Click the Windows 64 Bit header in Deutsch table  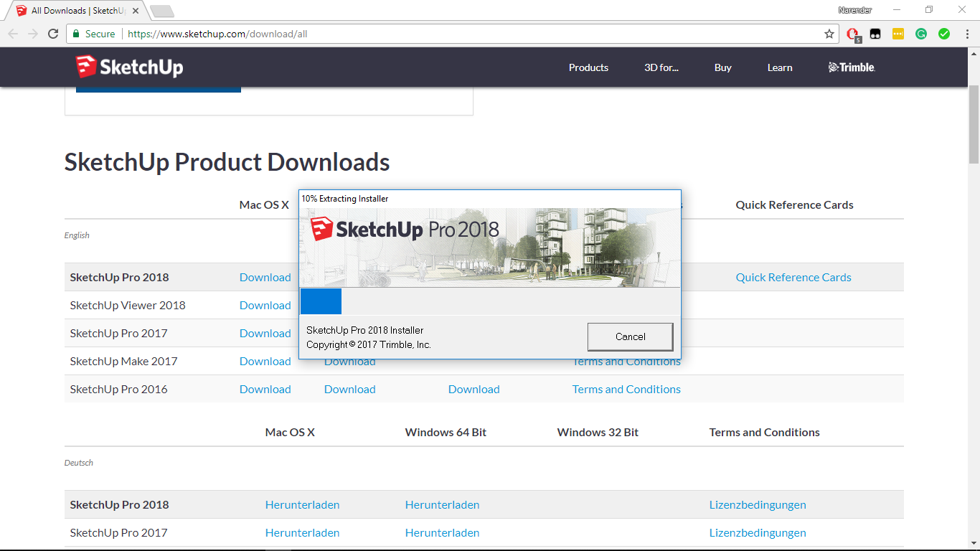446,432
